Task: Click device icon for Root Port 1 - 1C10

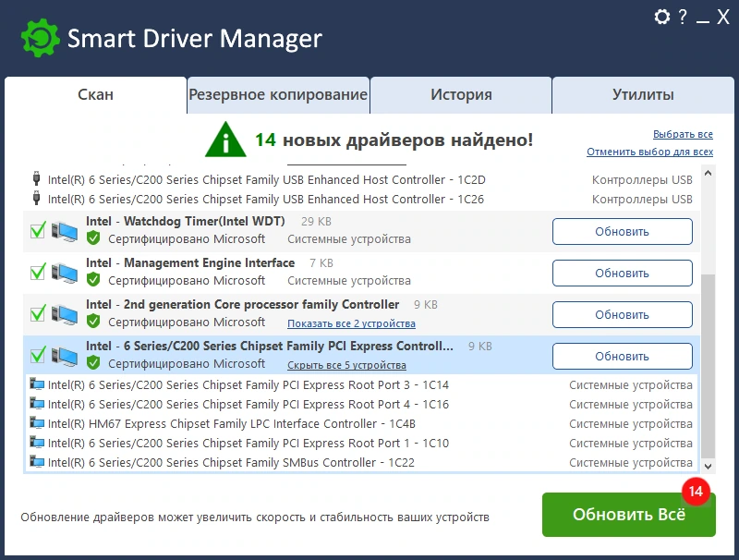Action: click(37, 442)
